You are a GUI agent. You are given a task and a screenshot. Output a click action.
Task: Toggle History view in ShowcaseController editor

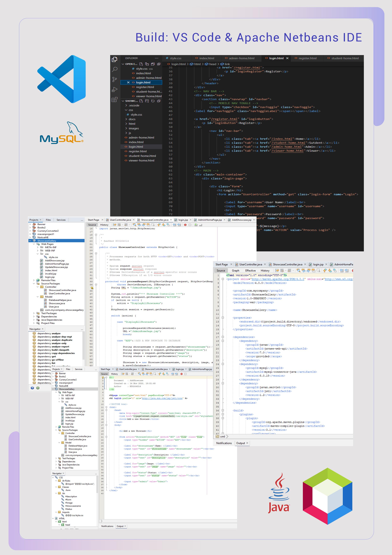[104, 225]
